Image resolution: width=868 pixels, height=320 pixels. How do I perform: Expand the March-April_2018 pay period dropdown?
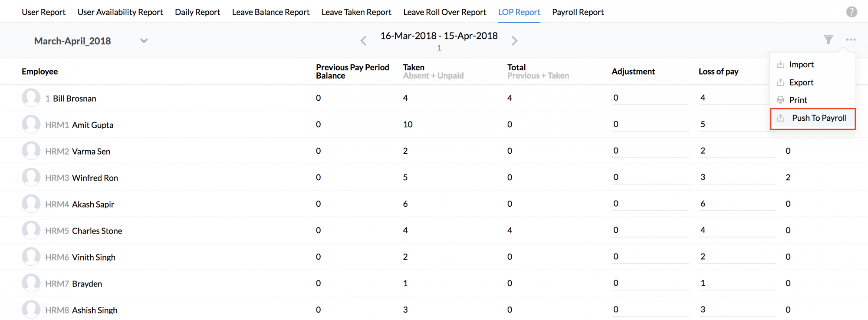[144, 41]
